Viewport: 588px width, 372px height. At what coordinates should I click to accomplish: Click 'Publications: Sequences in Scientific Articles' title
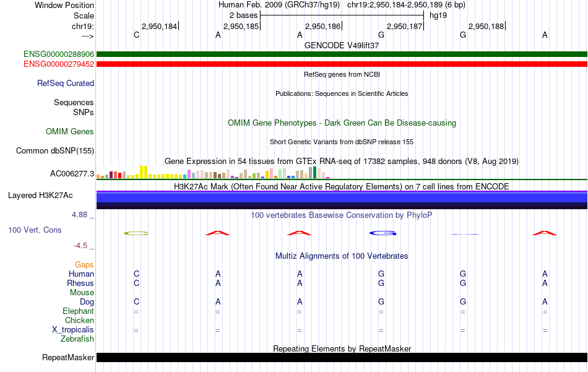[342, 93]
